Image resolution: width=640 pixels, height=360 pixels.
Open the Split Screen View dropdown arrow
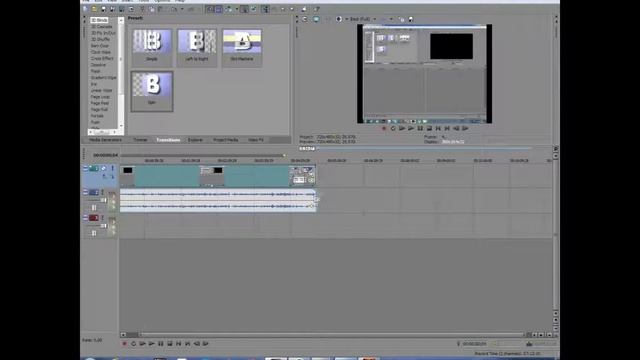(x=347, y=19)
